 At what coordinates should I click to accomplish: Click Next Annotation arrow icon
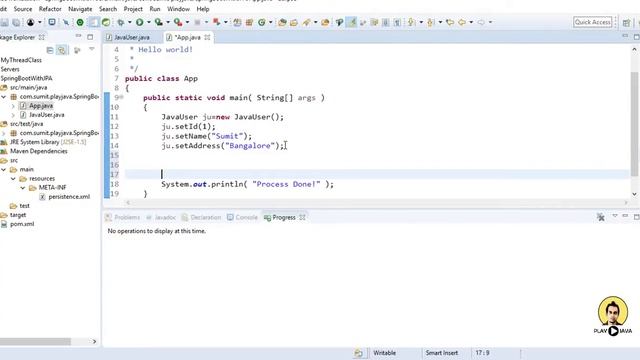pyautogui.click(x=411, y=22)
